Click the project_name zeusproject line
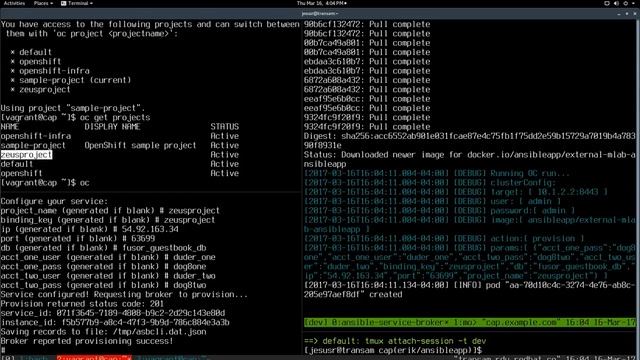Viewport: 640px width, 360px height. click(110, 211)
